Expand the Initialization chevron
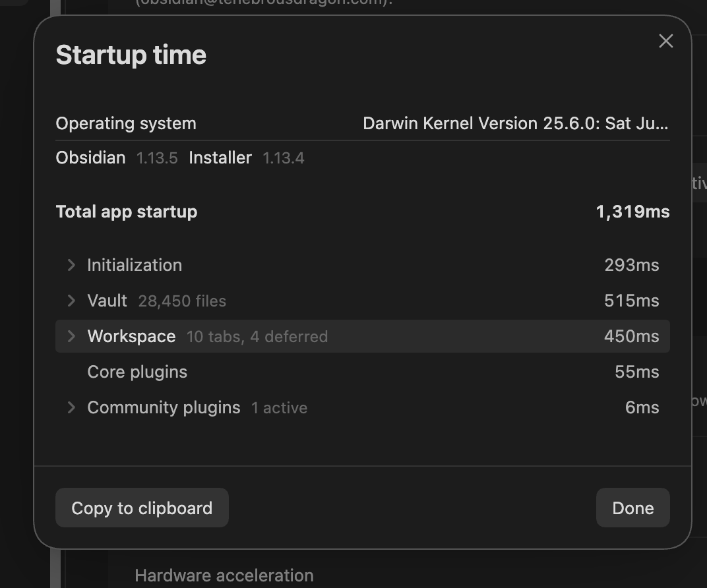707x588 pixels. [71, 265]
